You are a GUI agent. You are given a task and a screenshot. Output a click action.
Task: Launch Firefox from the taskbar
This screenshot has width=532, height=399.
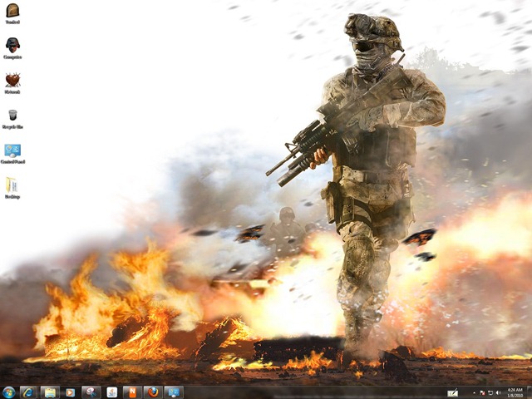coord(153,392)
